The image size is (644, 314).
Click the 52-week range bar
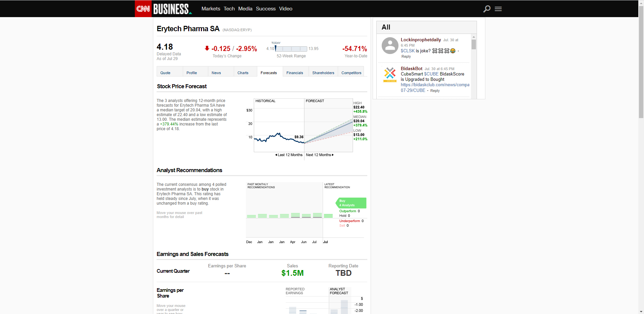[291, 49]
